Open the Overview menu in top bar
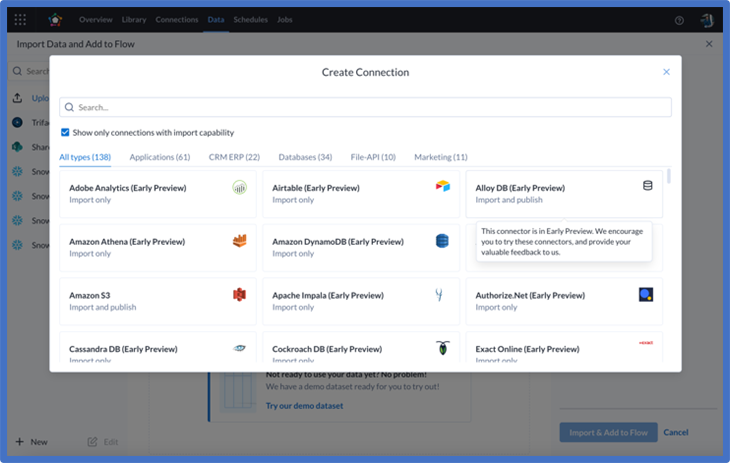The image size is (730, 463). click(95, 20)
